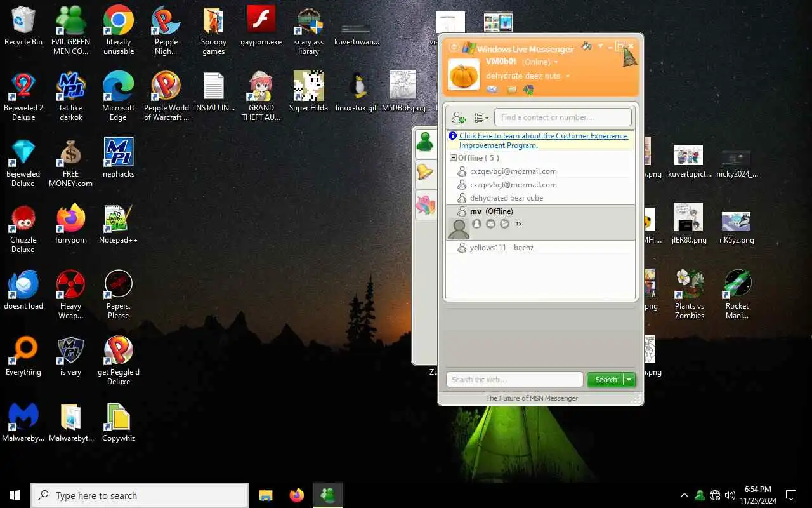
Task: Select the Everything search desktop icon
Action: pyautogui.click(x=23, y=356)
